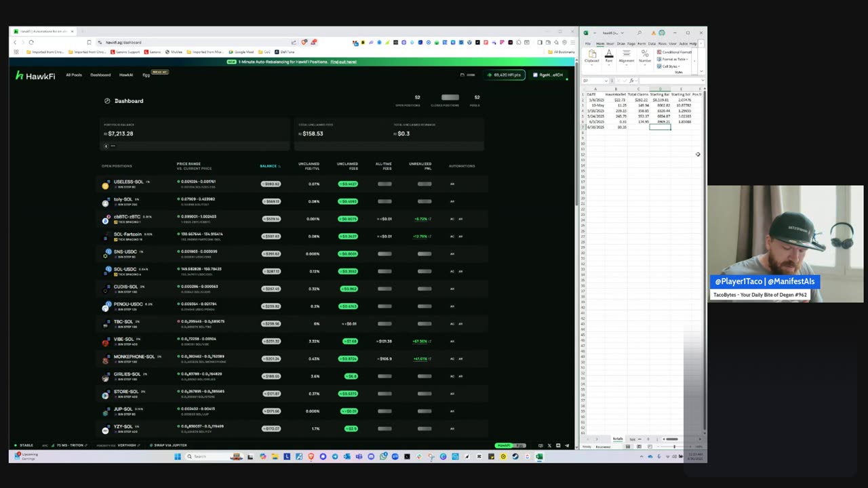The image size is (868, 488).
Task: Select column D header in Excel
Action: [x=660, y=89]
